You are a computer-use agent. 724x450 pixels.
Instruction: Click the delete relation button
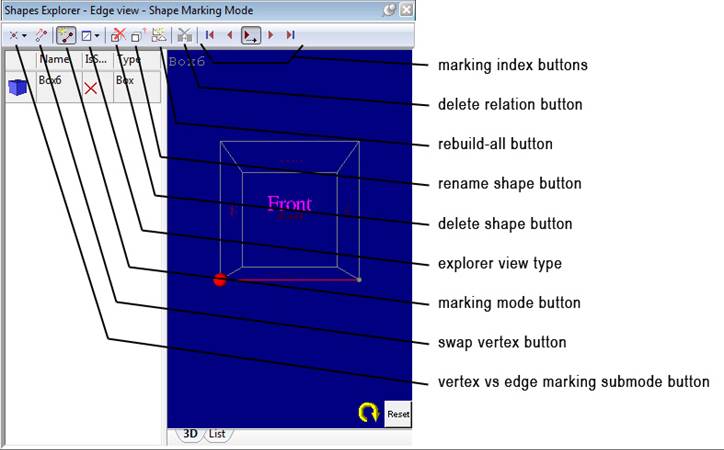click(x=184, y=35)
